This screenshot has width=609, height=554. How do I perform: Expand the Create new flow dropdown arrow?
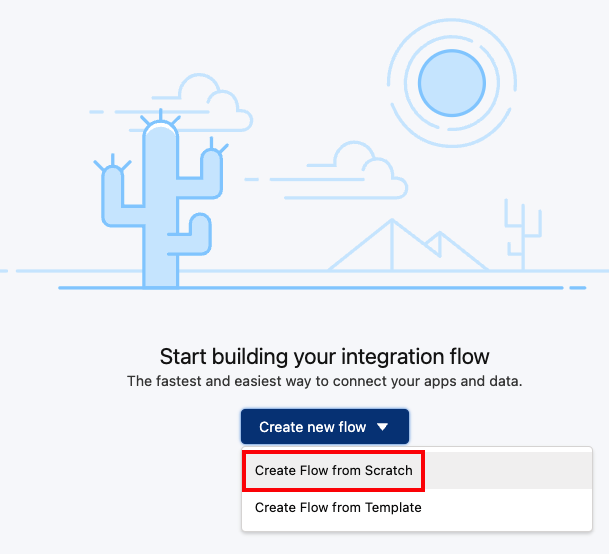(383, 427)
